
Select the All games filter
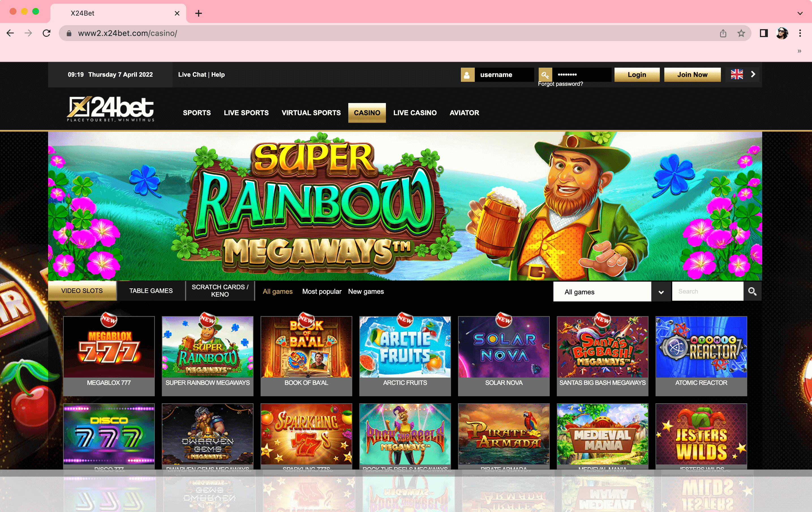click(x=278, y=292)
